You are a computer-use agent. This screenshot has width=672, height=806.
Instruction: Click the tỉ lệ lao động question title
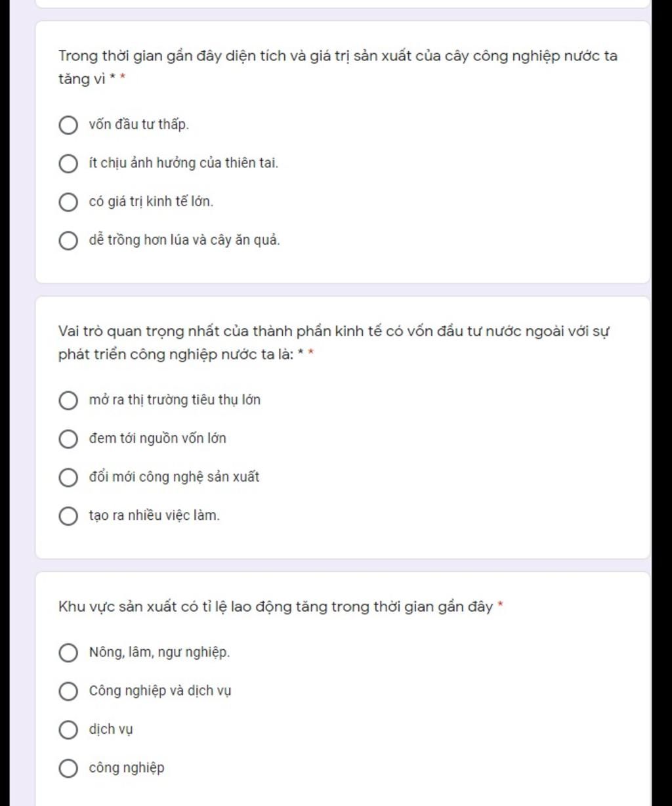(276, 606)
